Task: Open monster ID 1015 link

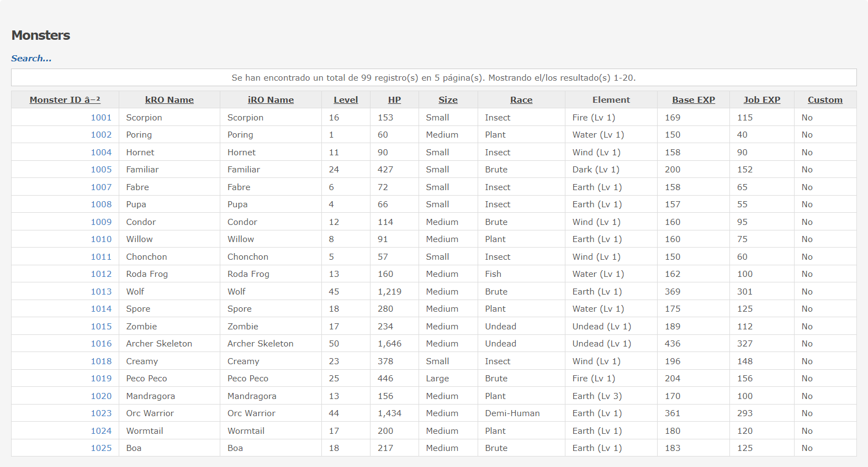Action: click(101, 327)
